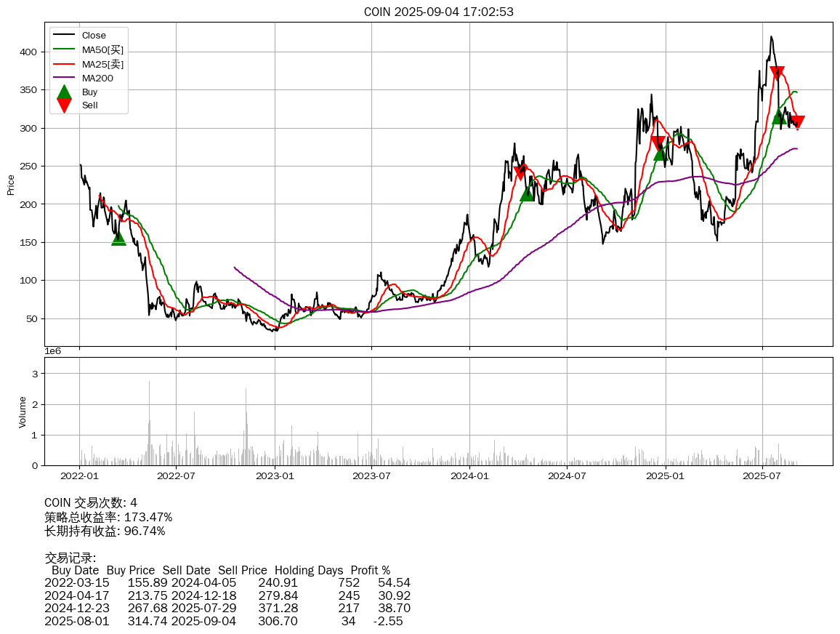
Task: Click the green Buy marker at August 2025
Action: click(x=778, y=117)
